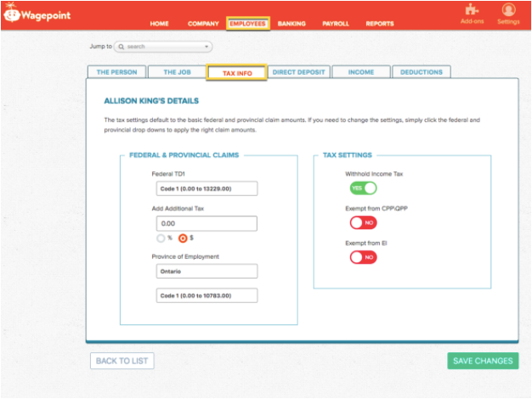Screen dimensions: 532x399
Task: Open the Federal TD1 code dropdown
Action: (207, 188)
